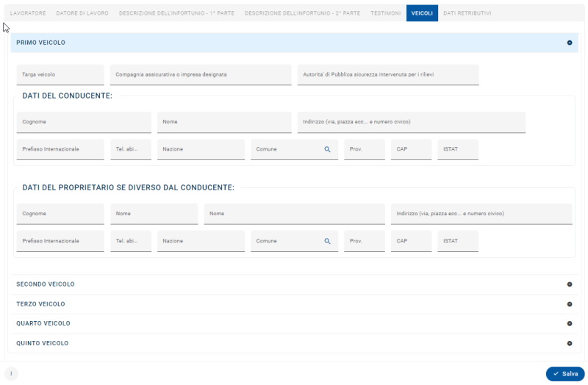Click the Nome field under Dati del Conducente

(224, 122)
